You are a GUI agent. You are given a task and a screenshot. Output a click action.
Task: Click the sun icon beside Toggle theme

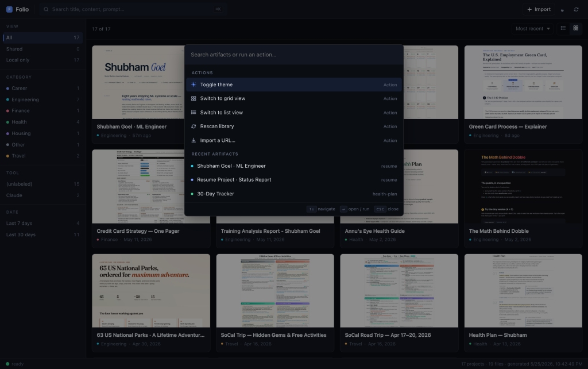[x=194, y=85]
